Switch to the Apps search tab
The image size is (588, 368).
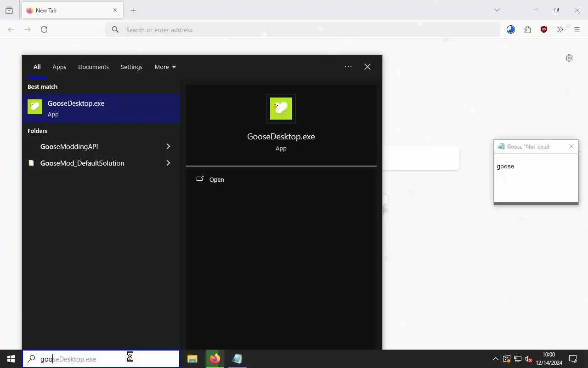pos(59,67)
